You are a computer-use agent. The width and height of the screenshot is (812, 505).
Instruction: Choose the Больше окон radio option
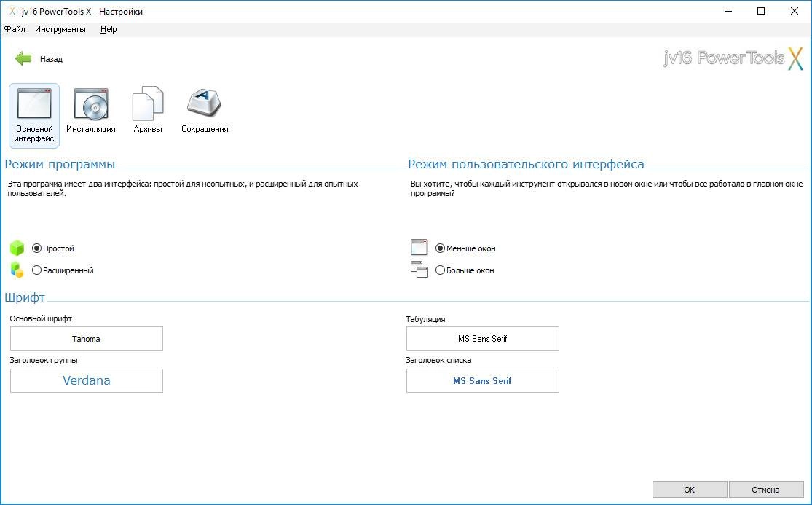click(x=440, y=270)
